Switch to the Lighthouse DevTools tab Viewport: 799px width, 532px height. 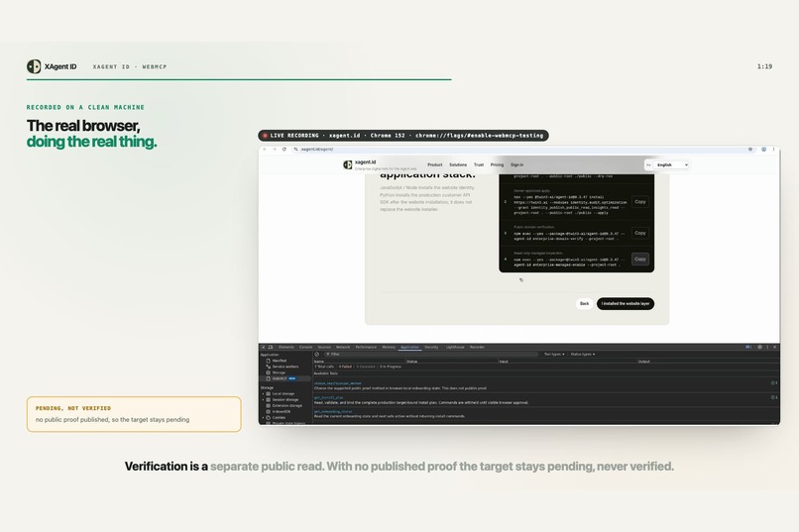point(455,347)
